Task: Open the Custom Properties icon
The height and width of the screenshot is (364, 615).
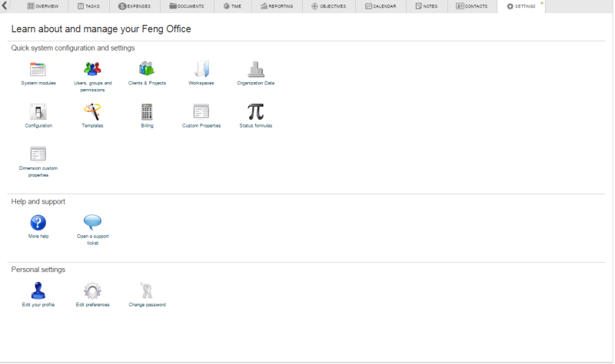Action: [x=201, y=111]
